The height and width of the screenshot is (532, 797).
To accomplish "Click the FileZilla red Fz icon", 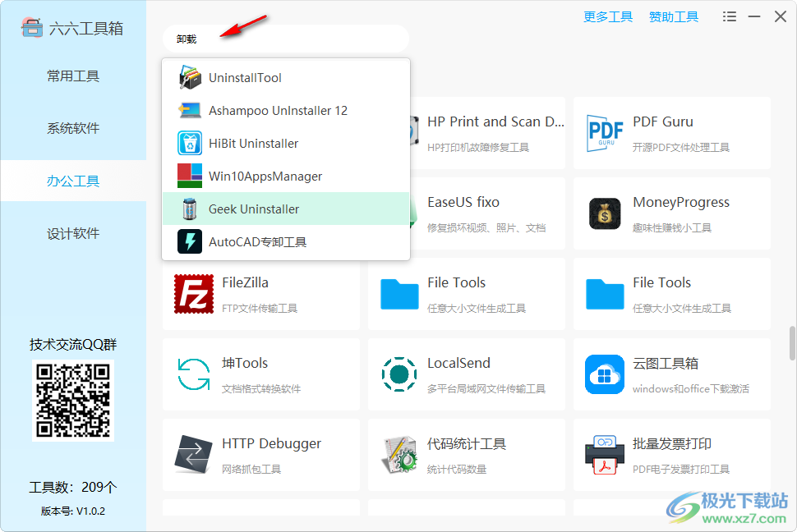I will coord(194,294).
